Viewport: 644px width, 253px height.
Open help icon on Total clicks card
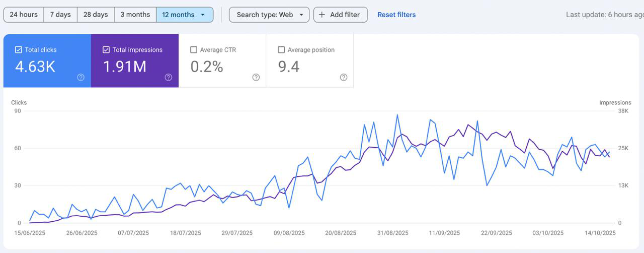click(x=80, y=77)
